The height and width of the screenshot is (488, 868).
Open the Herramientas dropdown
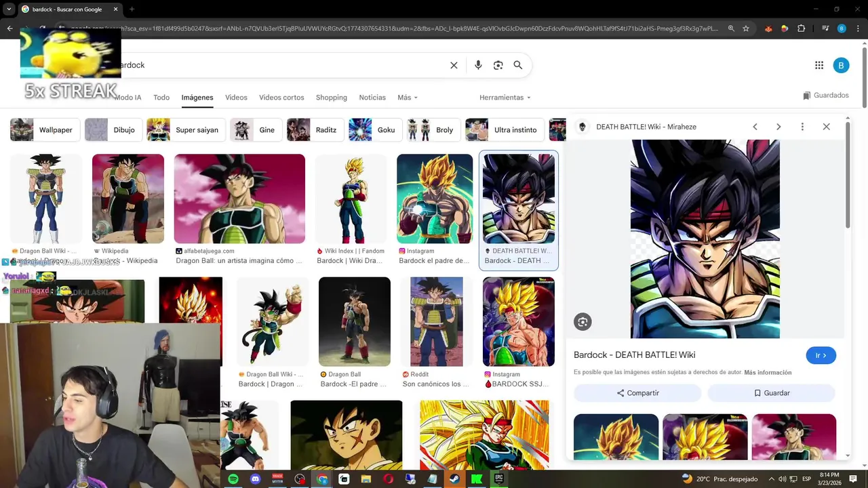505,98
